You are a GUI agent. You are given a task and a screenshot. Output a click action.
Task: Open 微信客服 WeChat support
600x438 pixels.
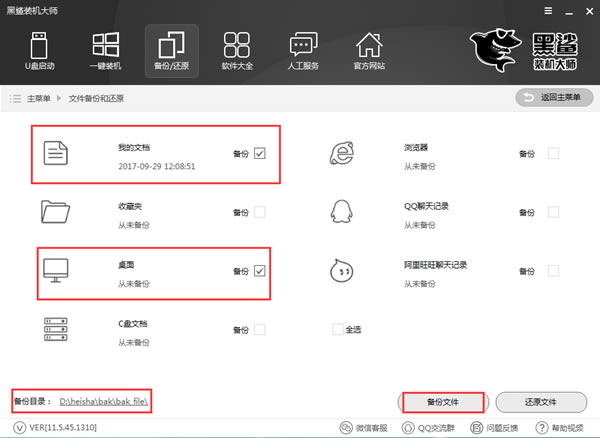[x=364, y=428]
